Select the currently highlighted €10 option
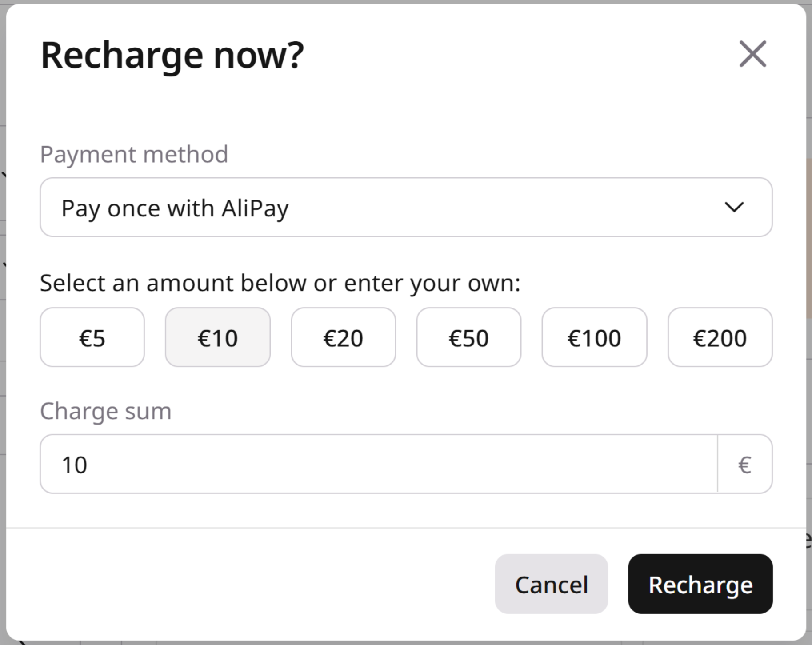812x645 pixels. pos(217,337)
